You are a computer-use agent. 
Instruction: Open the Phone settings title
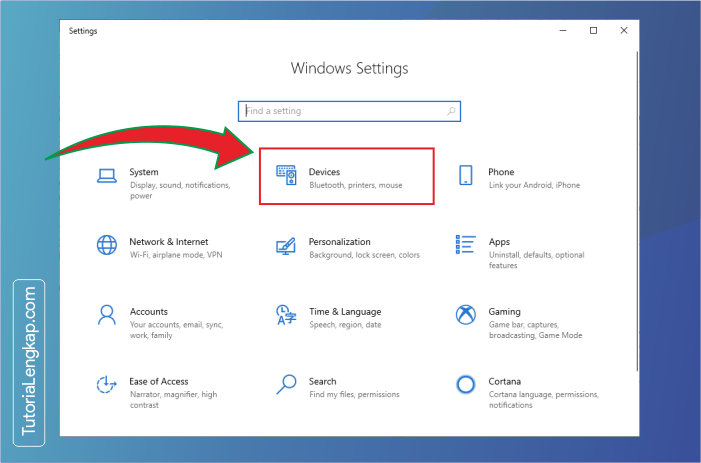click(501, 172)
